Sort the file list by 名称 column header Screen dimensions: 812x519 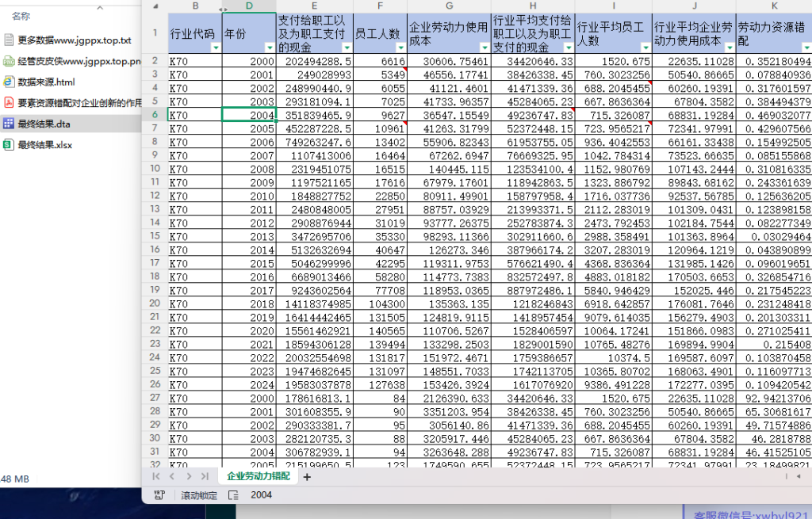pos(21,16)
